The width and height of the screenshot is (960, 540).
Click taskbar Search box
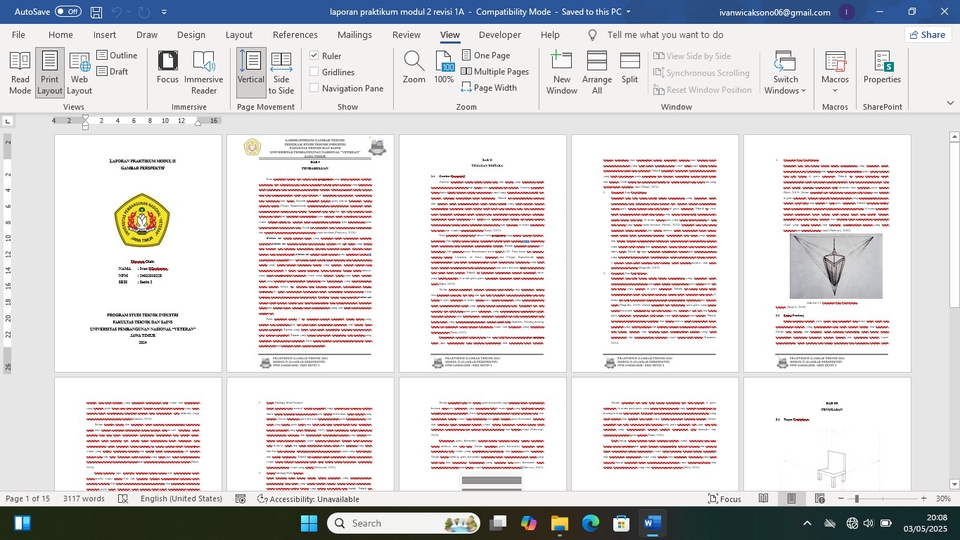point(404,523)
